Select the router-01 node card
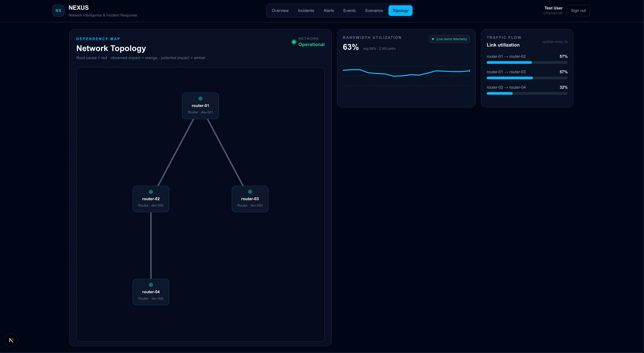 200,106
